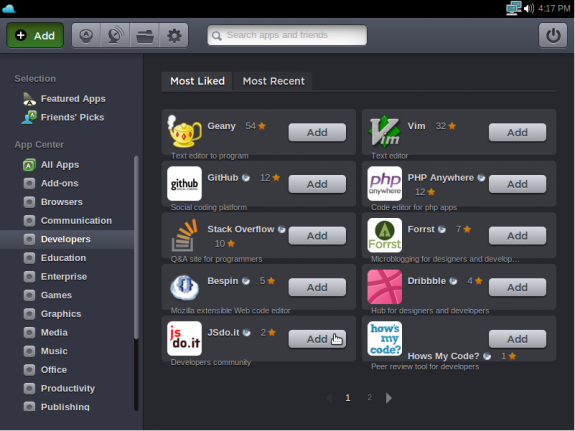Click the green Add button
Viewport: 575px width, 431px height.
point(35,36)
